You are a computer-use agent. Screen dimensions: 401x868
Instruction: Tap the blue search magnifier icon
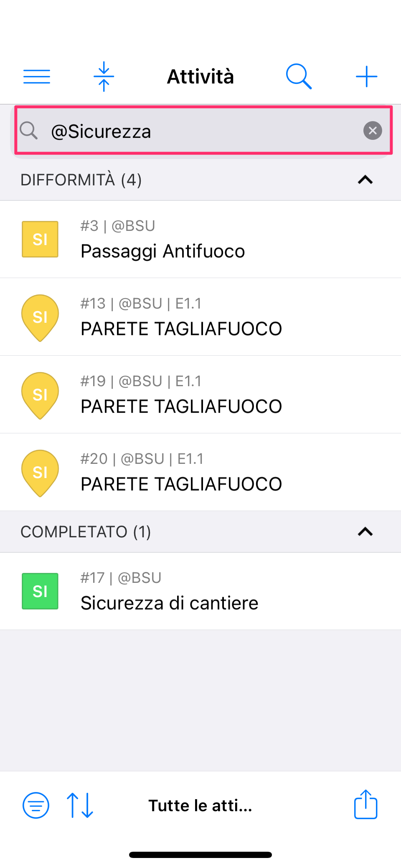[x=299, y=76]
